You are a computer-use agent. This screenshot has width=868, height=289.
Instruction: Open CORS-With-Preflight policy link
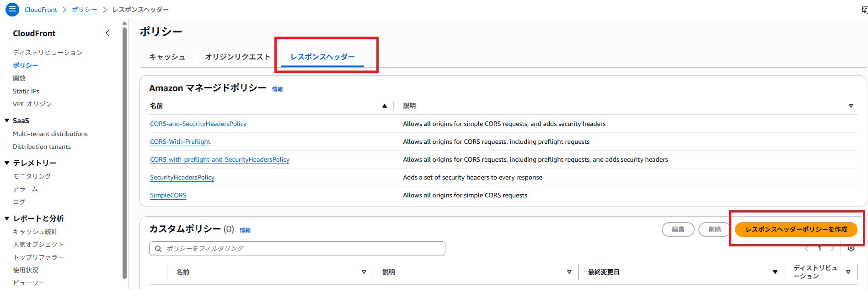[180, 142]
